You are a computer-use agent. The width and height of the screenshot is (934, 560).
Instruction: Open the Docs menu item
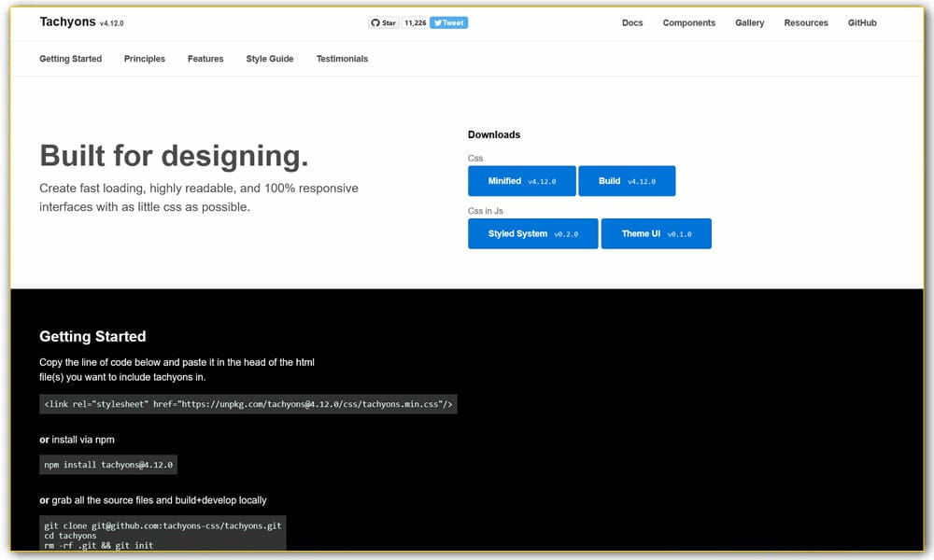[632, 23]
